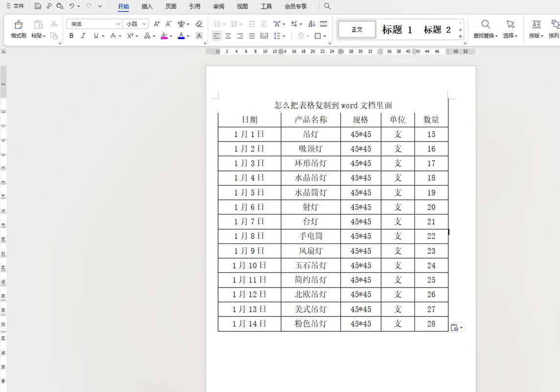Click the Select (选择) cursor icon
The image size is (560, 392).
(x=511, y=24)
